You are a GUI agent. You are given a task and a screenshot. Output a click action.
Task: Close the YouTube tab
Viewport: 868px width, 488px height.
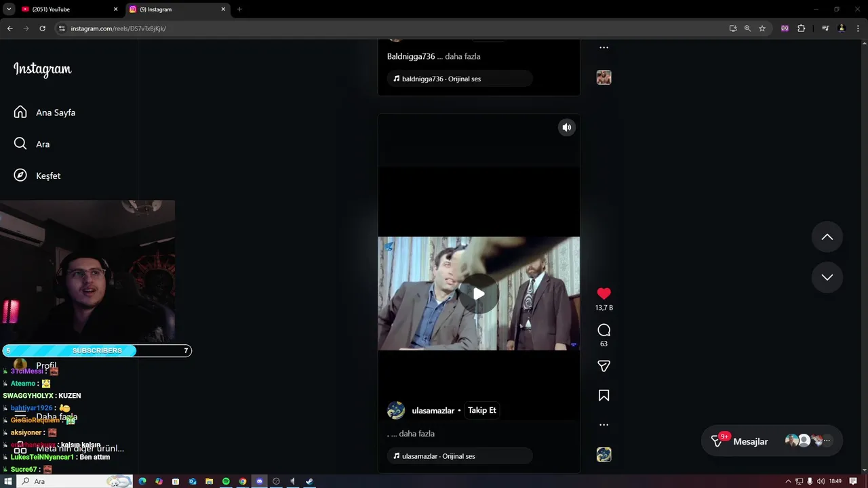pyautogui.click(x=115, y=9)
